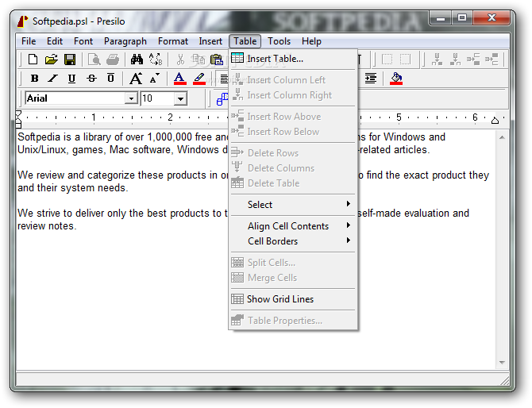532x408 pixels.
Task: Click the text 'review notes.'
Action: tap(47, 226)
